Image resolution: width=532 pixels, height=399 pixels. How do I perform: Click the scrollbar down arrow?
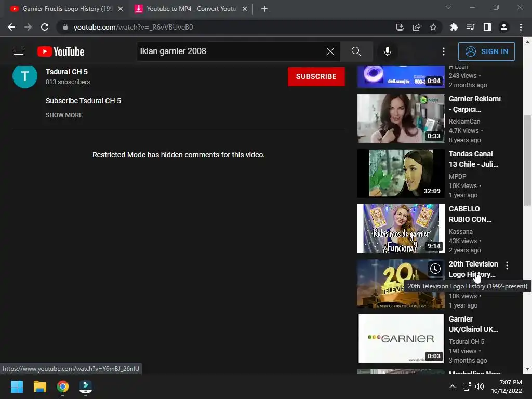point(527,369)
